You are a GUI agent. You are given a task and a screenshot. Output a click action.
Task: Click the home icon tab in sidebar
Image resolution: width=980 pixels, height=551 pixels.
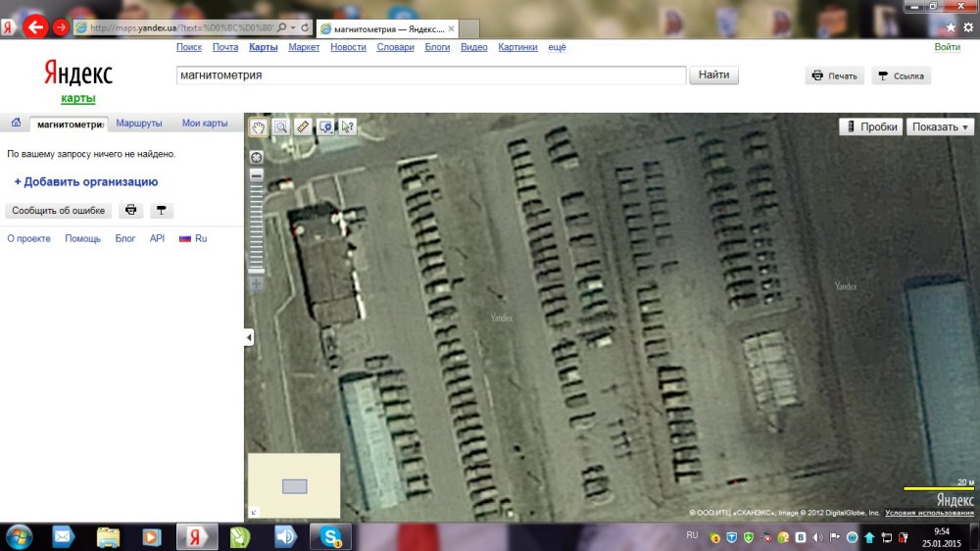pos(16,124)
